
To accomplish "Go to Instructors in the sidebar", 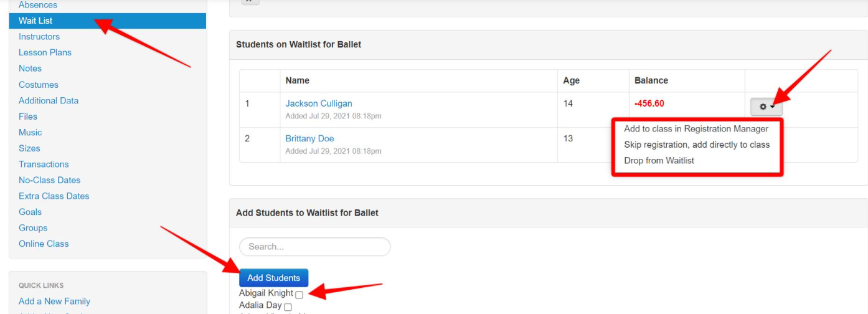I will coord(39,37).
